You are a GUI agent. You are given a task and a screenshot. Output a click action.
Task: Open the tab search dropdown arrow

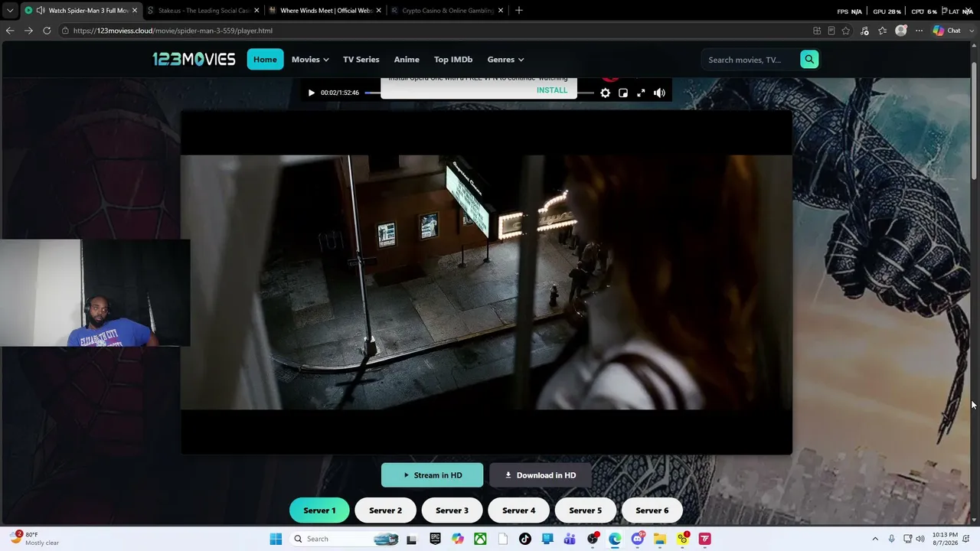(x=9, y=11)
